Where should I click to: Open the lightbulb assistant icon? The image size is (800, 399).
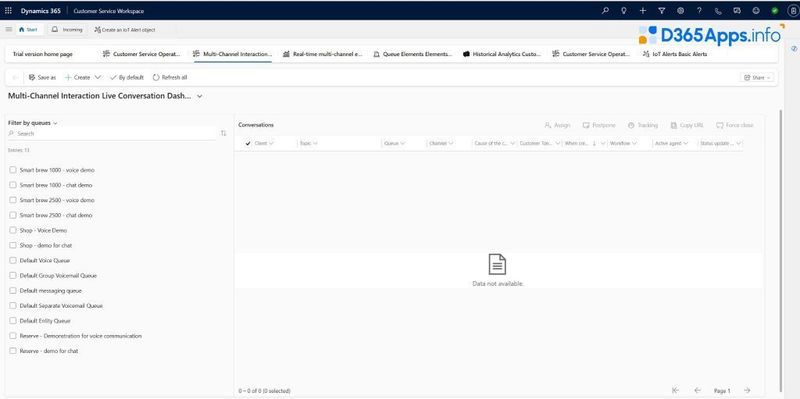pos(623,11)
